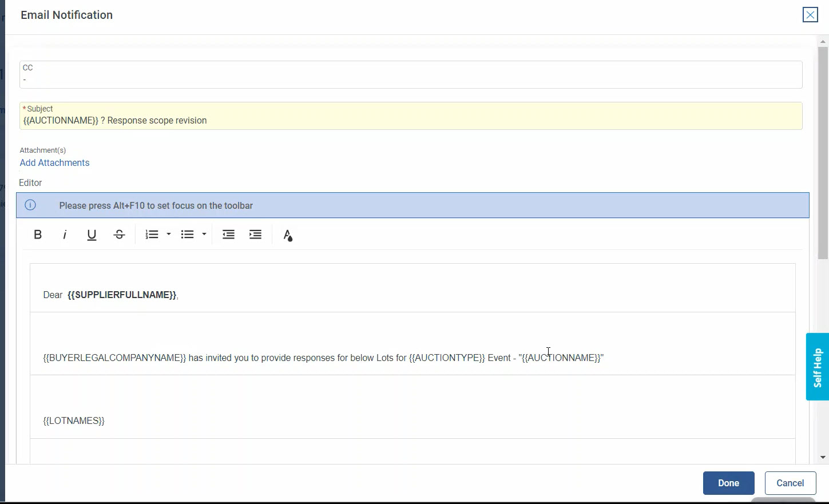Image resolution: width=829 pixels, height=504 pixels.
Task: Click into the CC field
Action: (411, 79)
